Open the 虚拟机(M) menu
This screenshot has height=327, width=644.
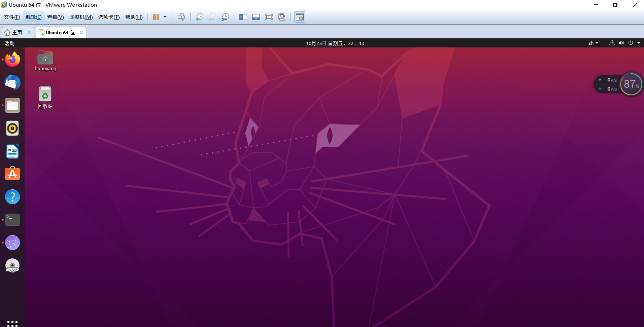[81, 17]
